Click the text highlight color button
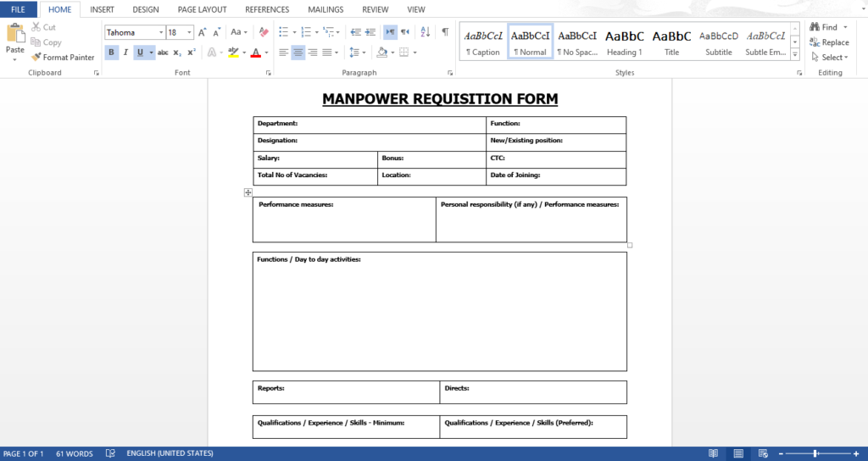 pos(234,53)
